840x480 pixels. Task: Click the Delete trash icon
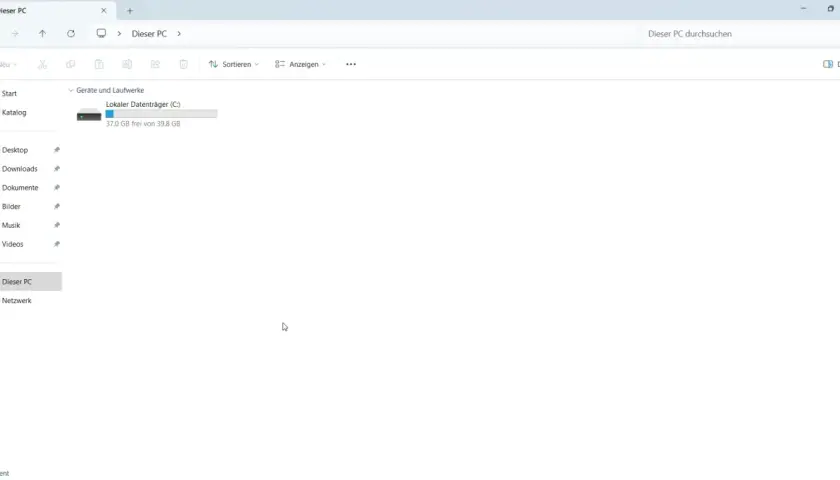tap(184, 64)
